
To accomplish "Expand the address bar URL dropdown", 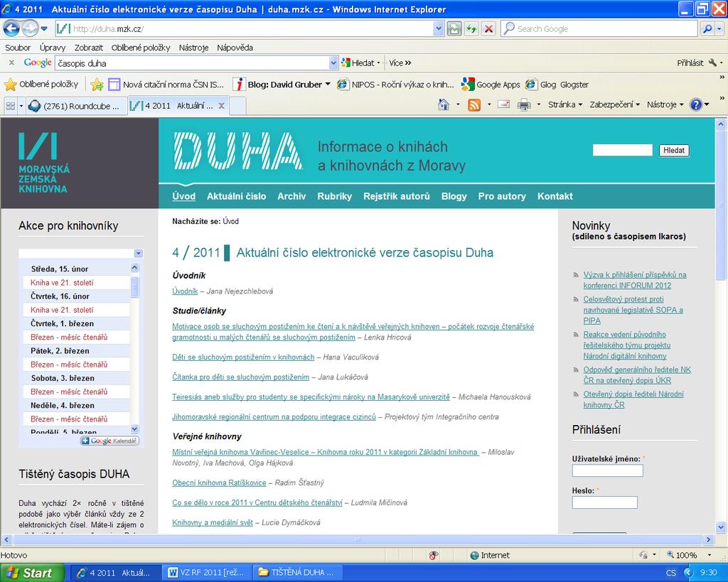I will (x=439, y=28).
